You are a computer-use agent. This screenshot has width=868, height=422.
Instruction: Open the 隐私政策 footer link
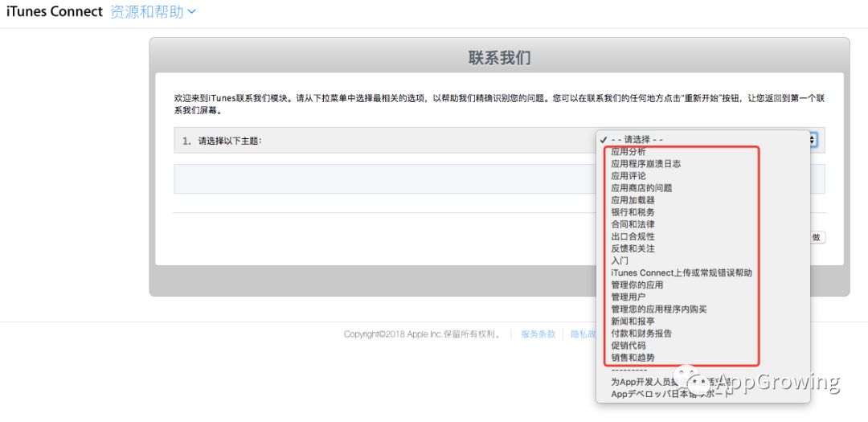click(x=583, y=334)
